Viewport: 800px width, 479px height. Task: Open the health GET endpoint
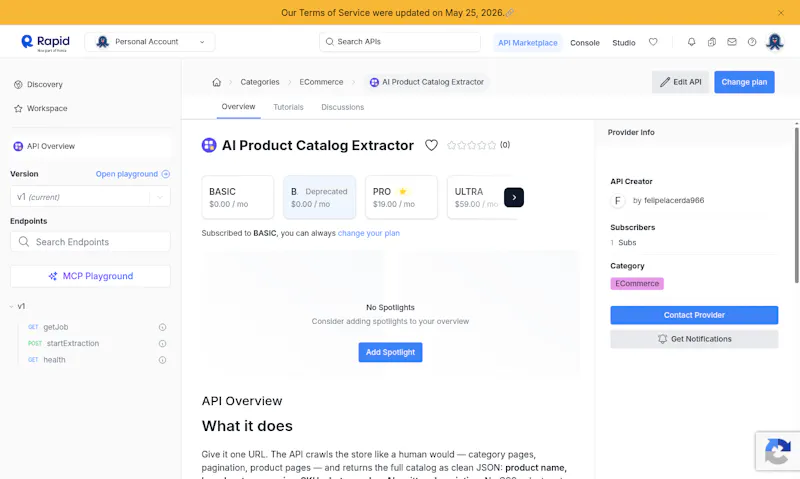click(46, 360)
